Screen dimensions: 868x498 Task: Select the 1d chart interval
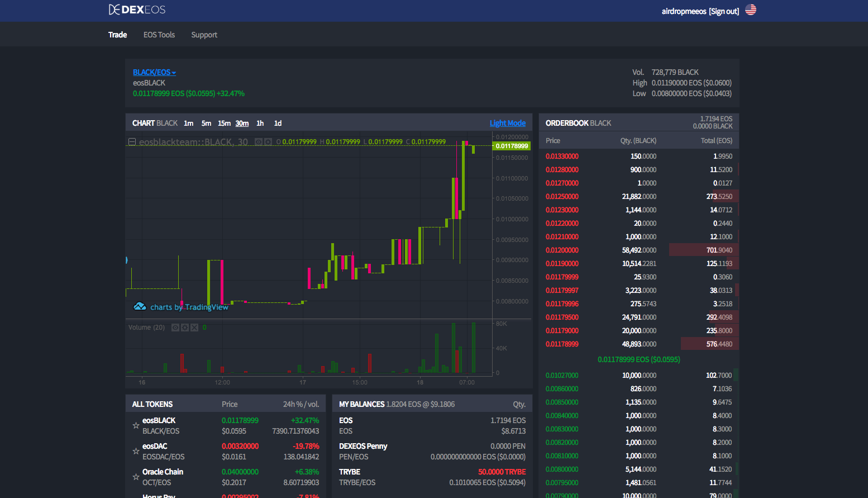(278, 123)
